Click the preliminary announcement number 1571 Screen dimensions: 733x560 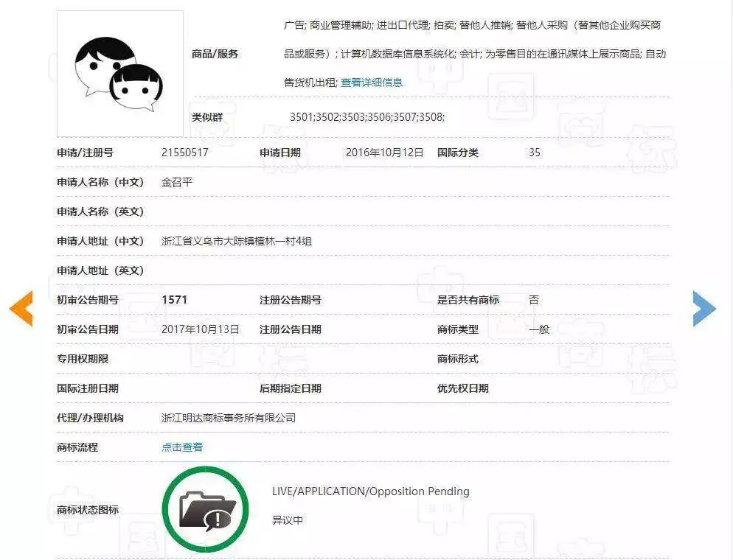pos(175,300)
